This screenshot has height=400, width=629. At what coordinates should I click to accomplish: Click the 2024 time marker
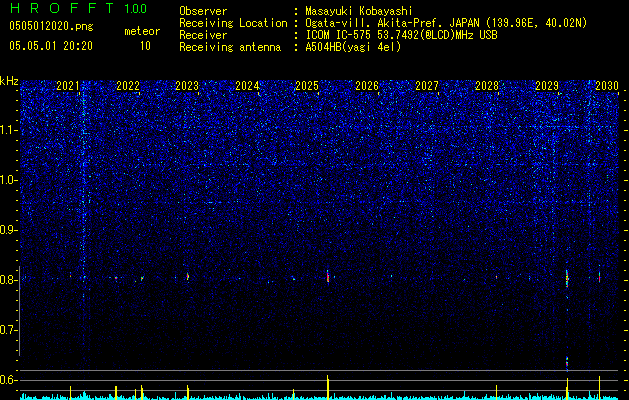tap(247, 86)
